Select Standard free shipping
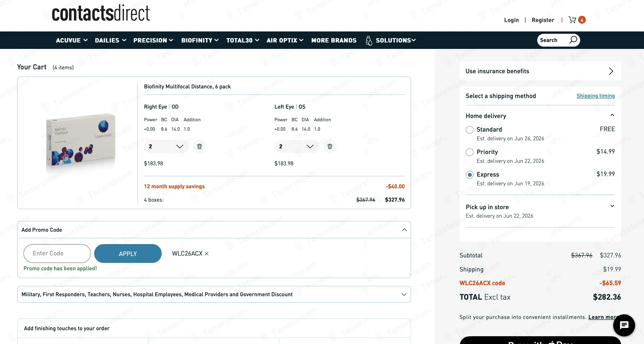644x344 pixels. 469,130
